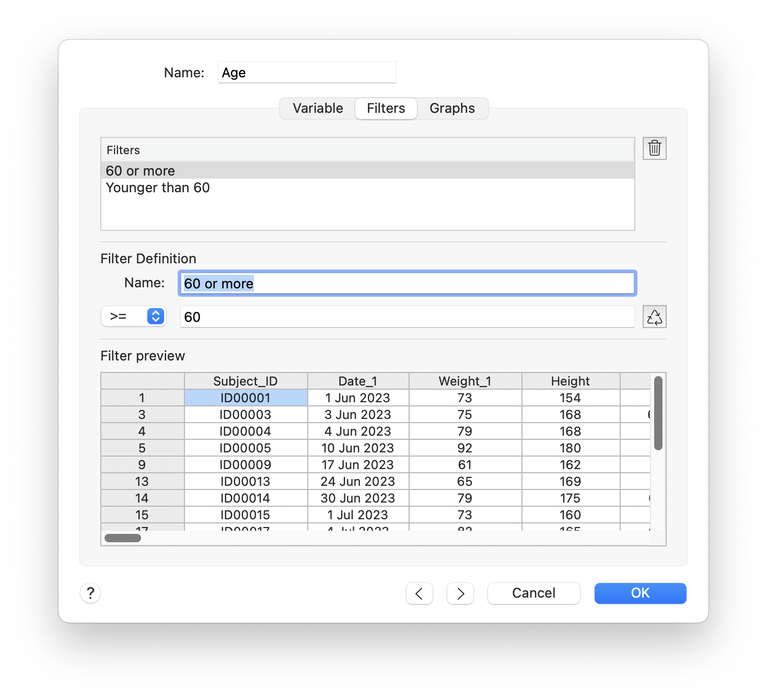The width and height of the screenshot is (767, 700).
Task: Click the filter definition Name field
Action: tap(407, 284)
